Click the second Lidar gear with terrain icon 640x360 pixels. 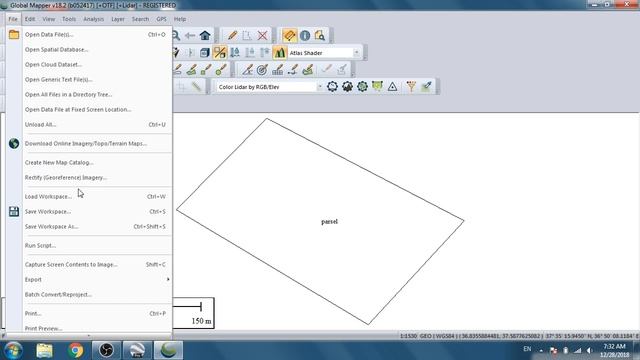tap(347, 87)
